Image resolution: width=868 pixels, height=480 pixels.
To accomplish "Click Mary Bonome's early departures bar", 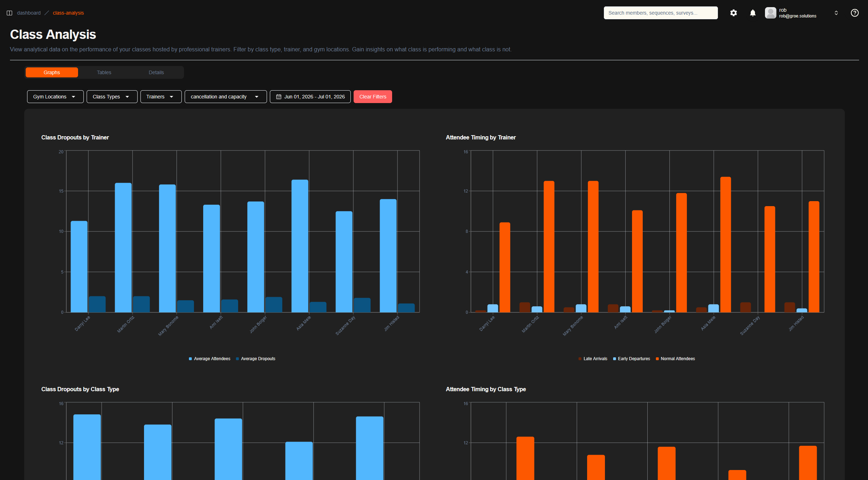I will click(x=581, y=308).
